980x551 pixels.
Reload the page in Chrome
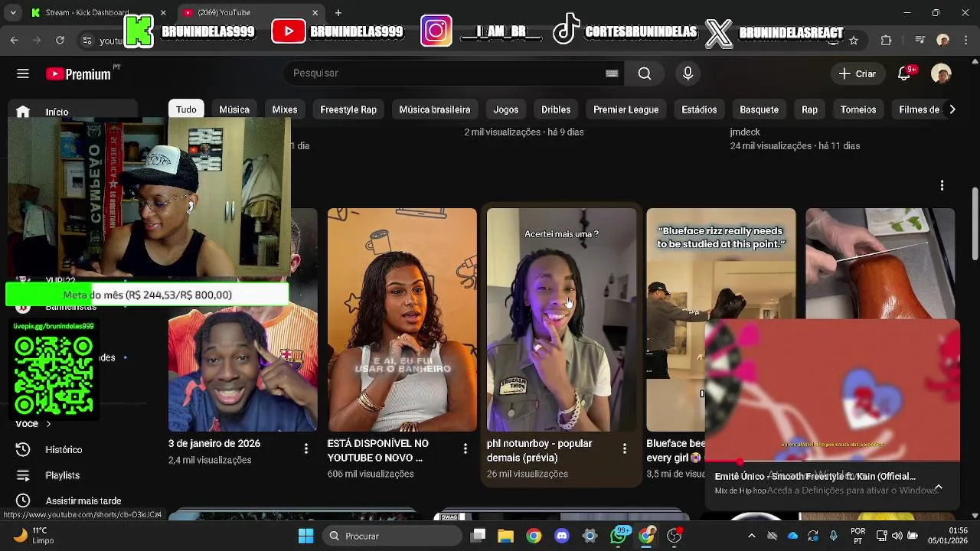pos(60,40)
